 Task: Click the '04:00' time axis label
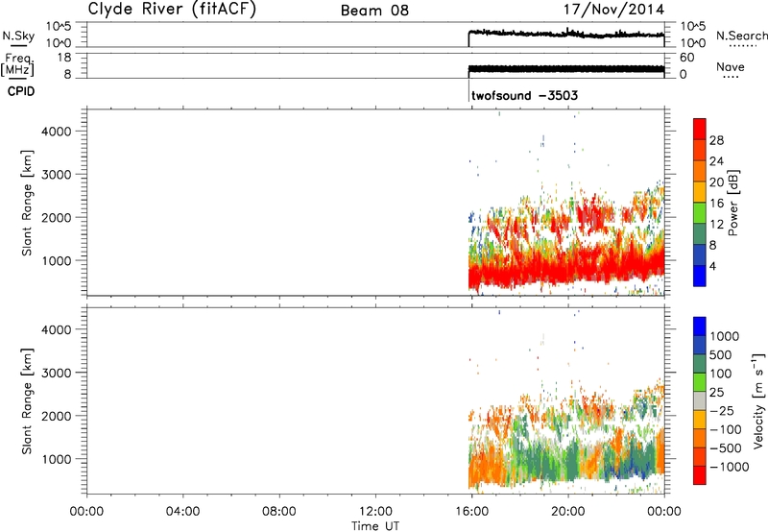point(183,512)
